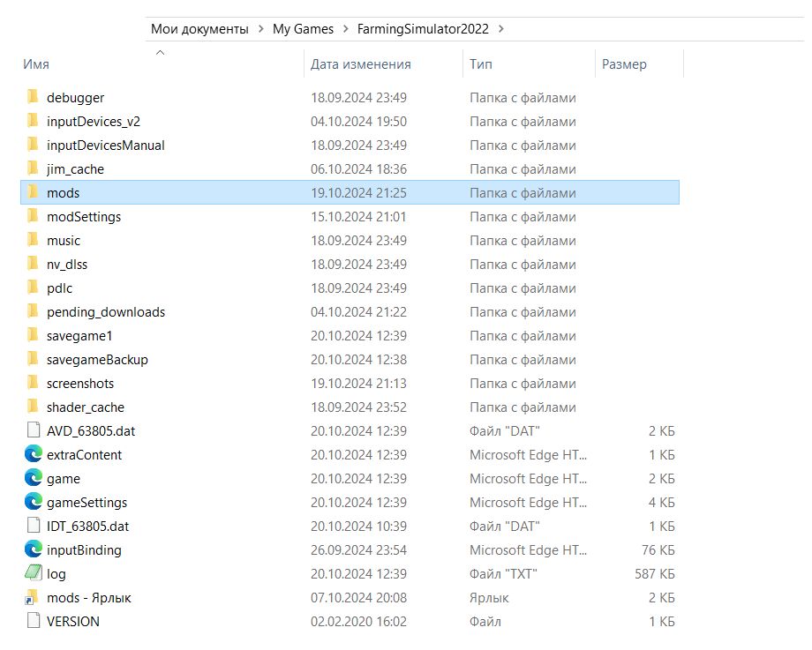The image size is (812, 650).
Task: Go to Мои документы breadcrumb
Action: [199, 29]
